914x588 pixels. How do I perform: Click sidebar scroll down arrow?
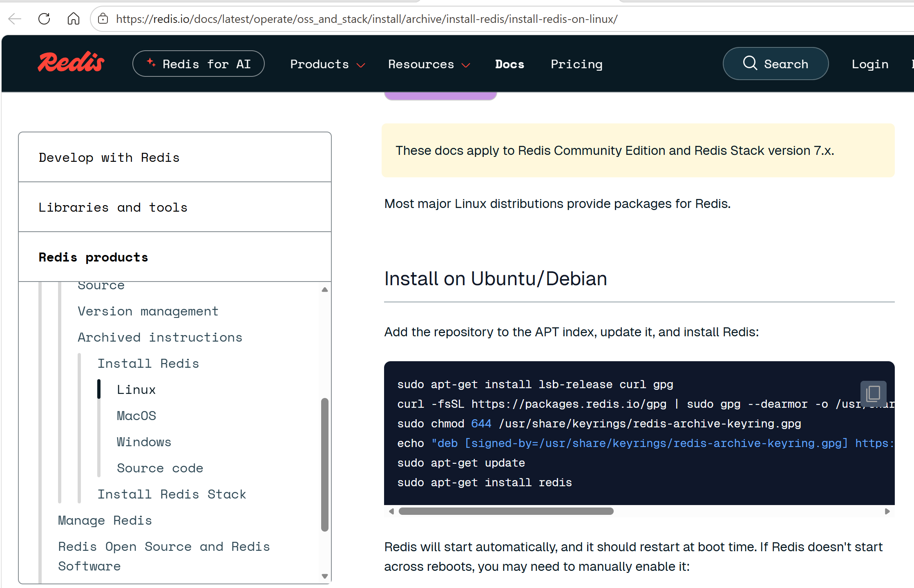pos(325,576)
